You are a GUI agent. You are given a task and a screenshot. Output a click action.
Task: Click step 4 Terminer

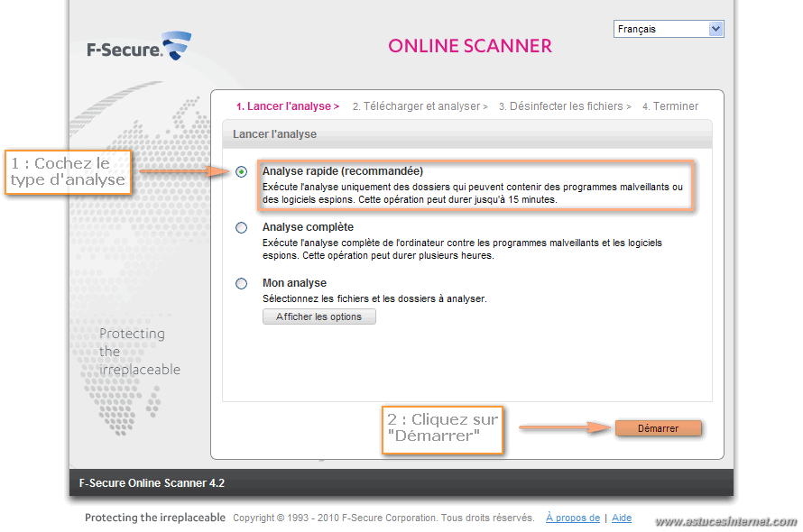(670, 106)
